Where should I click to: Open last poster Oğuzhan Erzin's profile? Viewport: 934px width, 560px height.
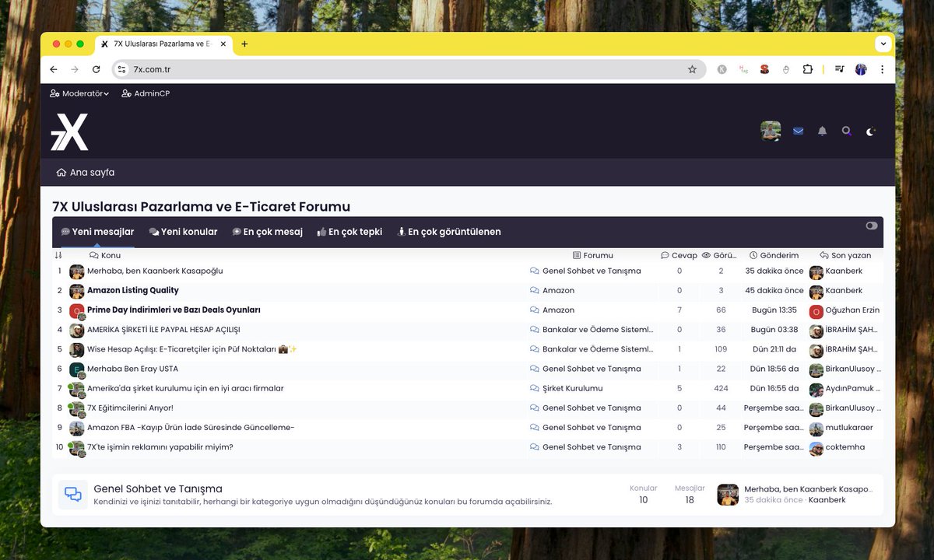[x=853, y=310]
